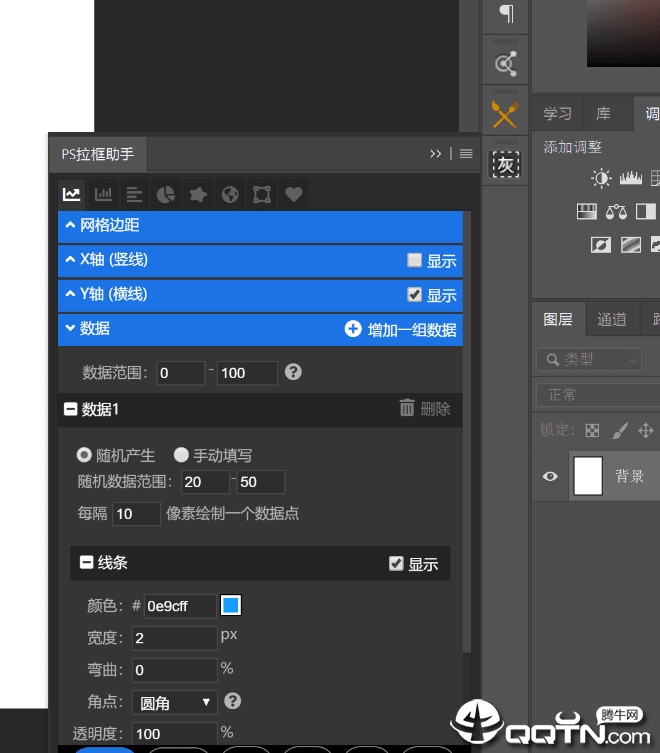Collapse the 数据 section
Screen dimensions: 660x753
coord(71,328)
